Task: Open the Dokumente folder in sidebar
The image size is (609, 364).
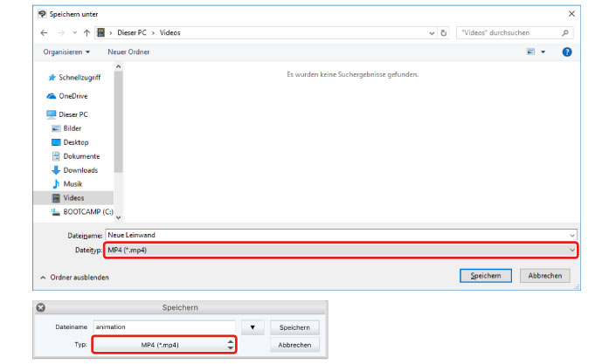Action: click(x=81, y=156)
